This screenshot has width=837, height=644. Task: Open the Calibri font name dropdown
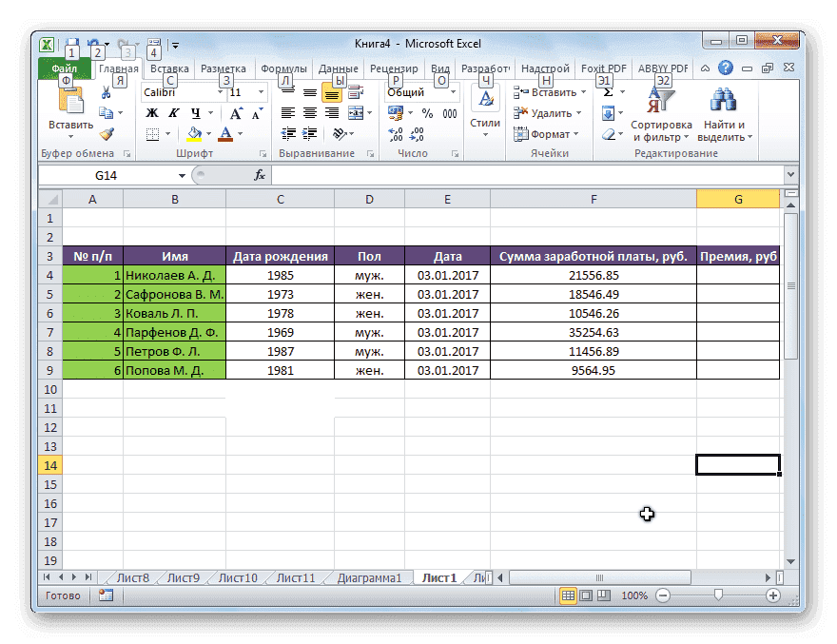220,92
